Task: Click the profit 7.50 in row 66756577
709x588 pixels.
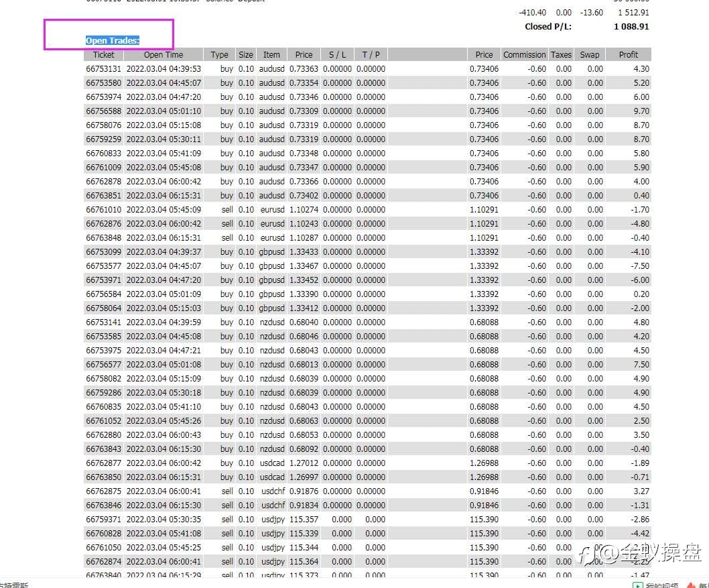Action: click(x=641, y=364)
